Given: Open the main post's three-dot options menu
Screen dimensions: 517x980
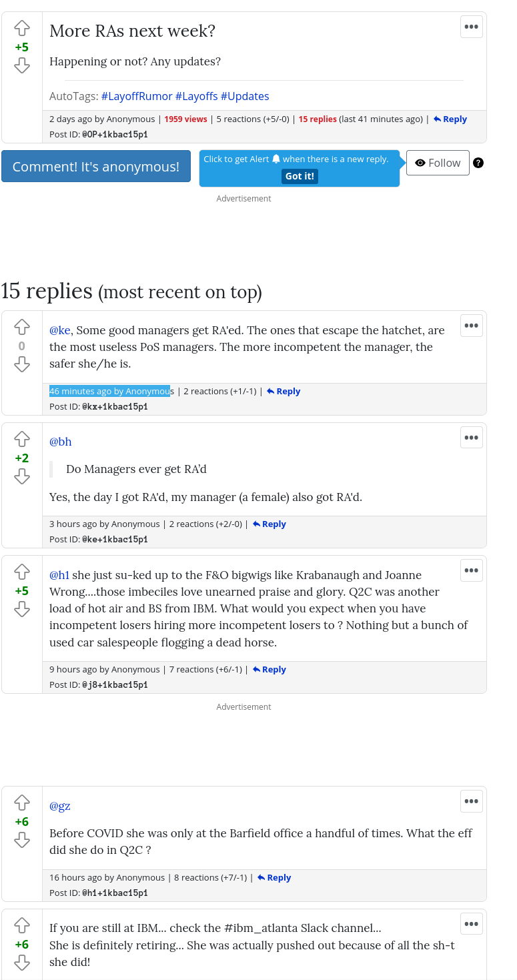Looking at the screenshot, I should tap(472, 27).
